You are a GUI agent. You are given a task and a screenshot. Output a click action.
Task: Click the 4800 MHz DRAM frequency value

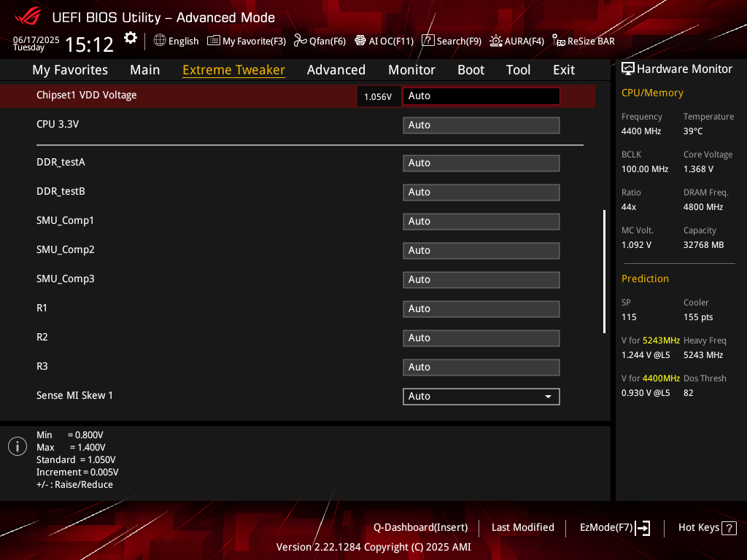pyautogui.click(x=703, y=207)
